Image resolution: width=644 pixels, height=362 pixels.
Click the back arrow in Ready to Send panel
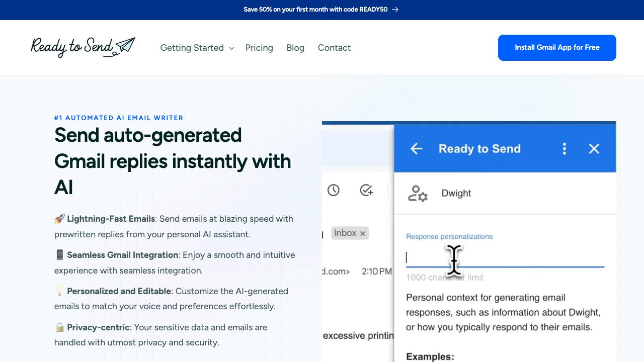click(x=416, y=149)
